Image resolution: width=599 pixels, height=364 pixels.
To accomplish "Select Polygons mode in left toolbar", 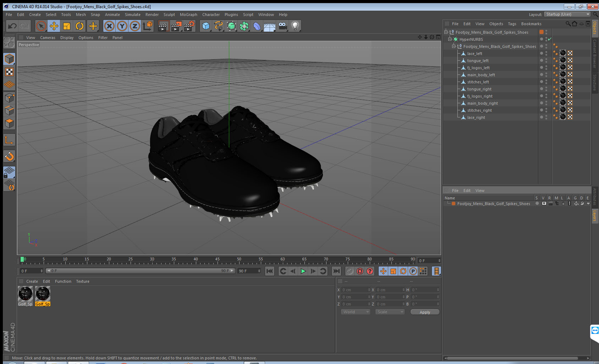I will (9, 123).
